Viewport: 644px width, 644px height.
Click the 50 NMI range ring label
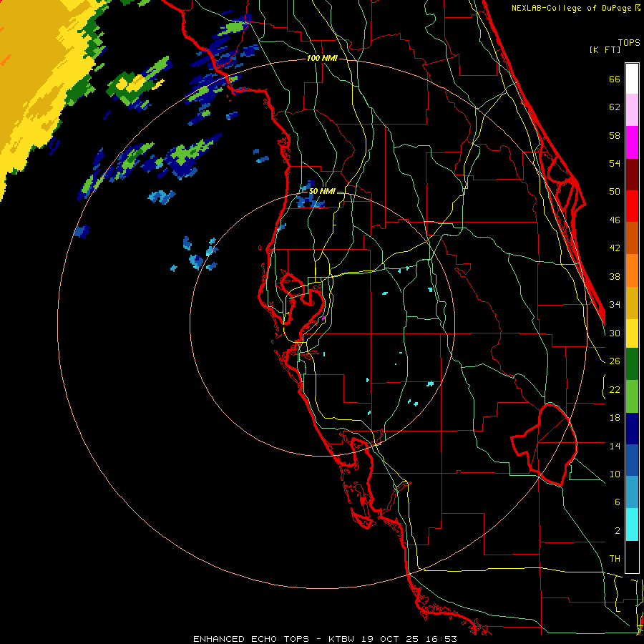(x=322, y=191)
